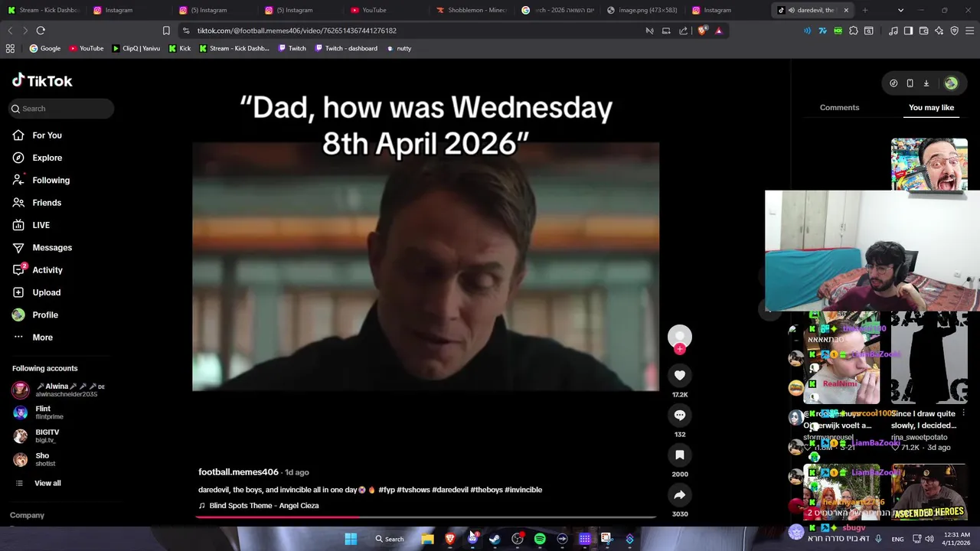Switch to image.png browser tab
Image resolution: width=980 pixels, height=551 pixels.
(642, 10)
